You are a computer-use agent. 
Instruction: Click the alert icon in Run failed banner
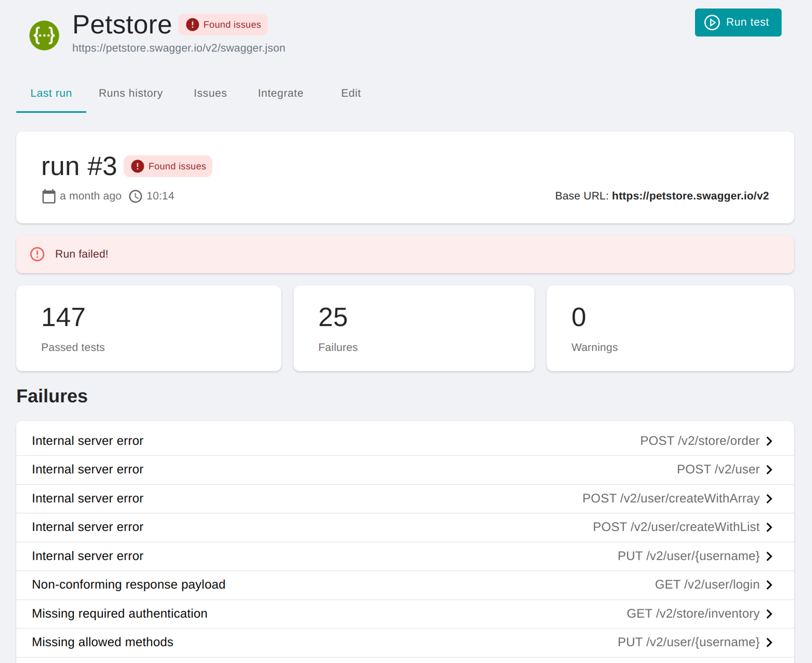tap(37, 254)
